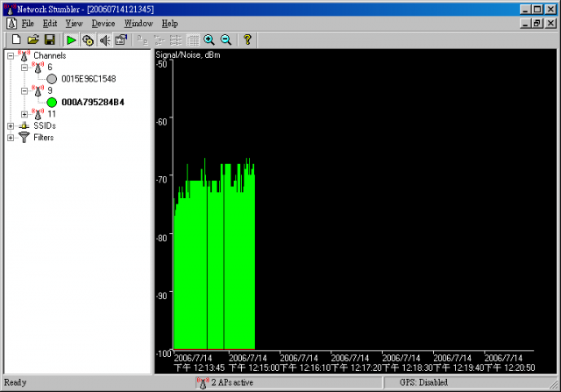Open the View menu

[x=75, y=23]
